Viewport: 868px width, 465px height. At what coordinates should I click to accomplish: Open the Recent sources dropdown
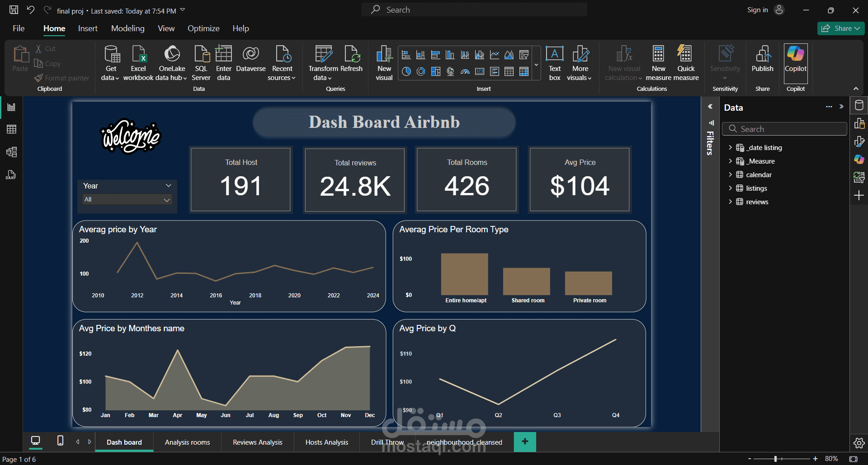coord(282,63)
